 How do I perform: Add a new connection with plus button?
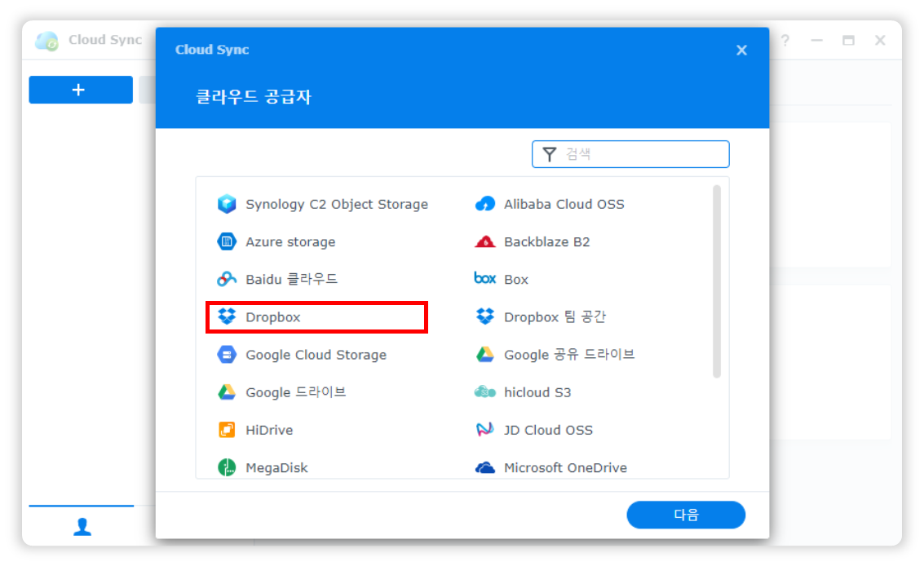point(81,90)
